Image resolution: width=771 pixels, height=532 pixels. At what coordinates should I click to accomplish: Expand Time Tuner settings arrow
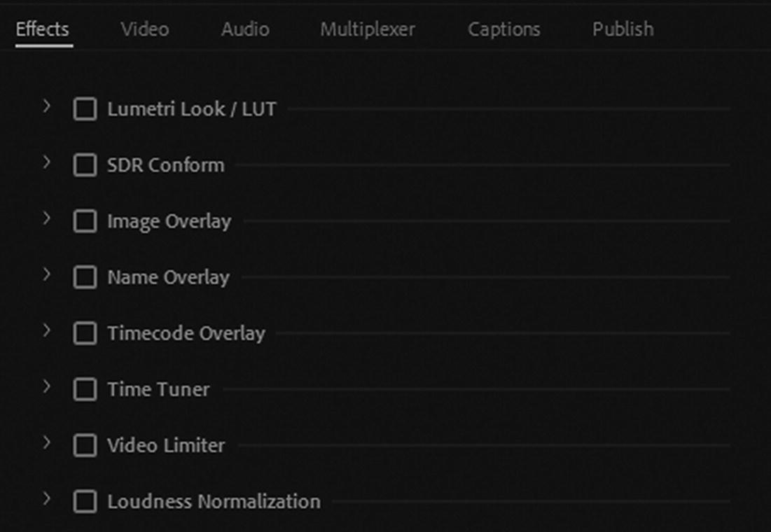[47, 386]
